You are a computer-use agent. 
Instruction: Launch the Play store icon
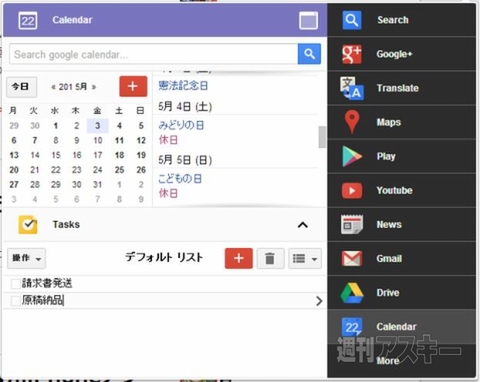[352, 156]
